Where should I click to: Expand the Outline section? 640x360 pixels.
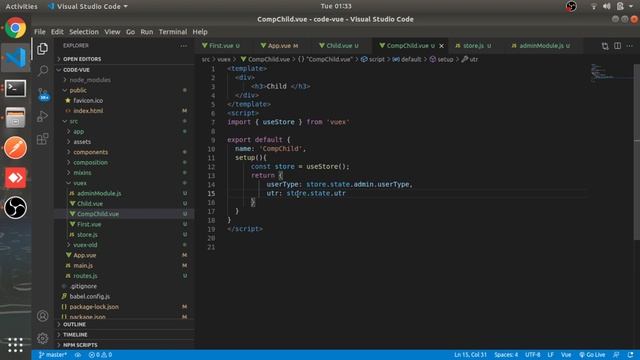[124, 324]
